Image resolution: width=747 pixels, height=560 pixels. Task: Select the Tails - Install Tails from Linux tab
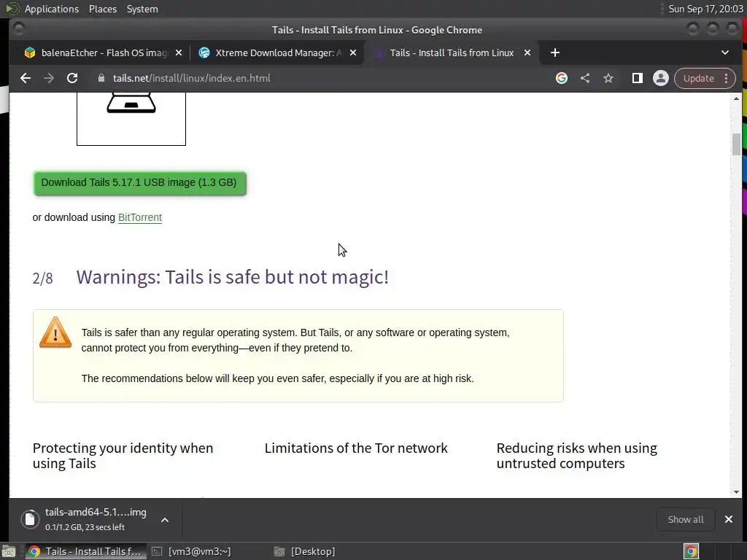[452, 52]
